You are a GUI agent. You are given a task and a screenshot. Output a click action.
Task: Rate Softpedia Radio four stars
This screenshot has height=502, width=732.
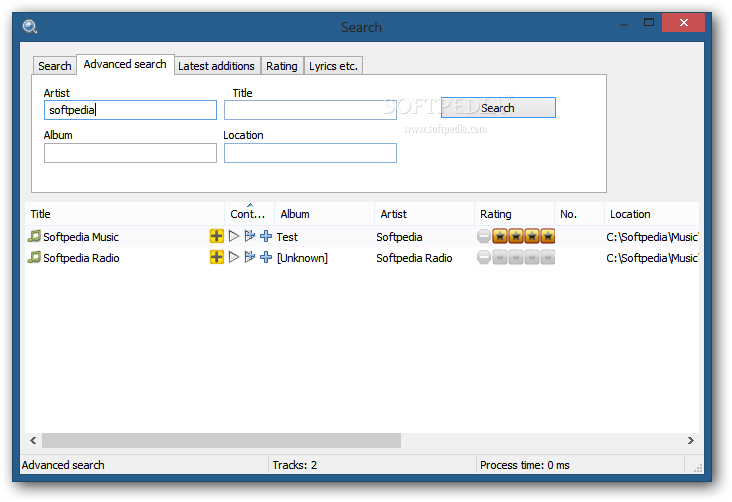[548, 257]
